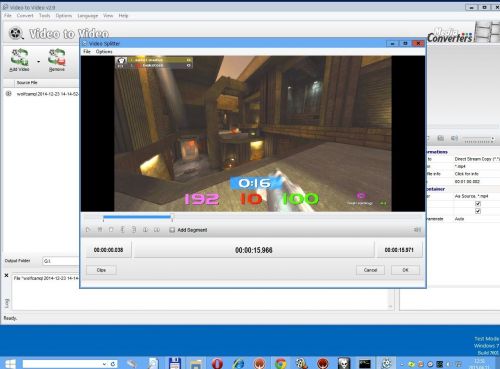Open the Help menu
Image resolution: width=500 pixels, height=369 pixels.
coord(123,16)
